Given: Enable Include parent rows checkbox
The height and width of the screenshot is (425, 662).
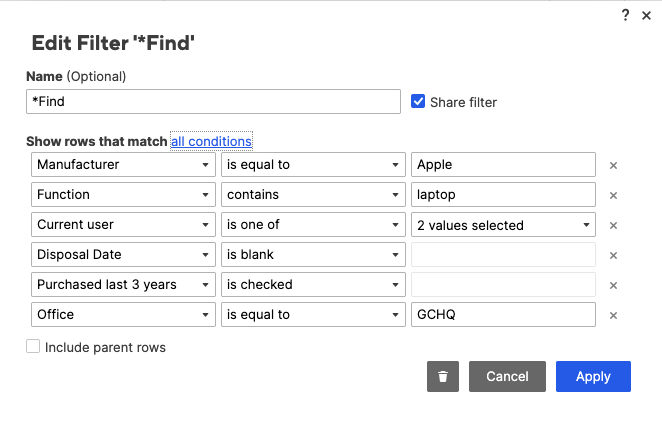Looking at the screenshot, I should [34, 347].
